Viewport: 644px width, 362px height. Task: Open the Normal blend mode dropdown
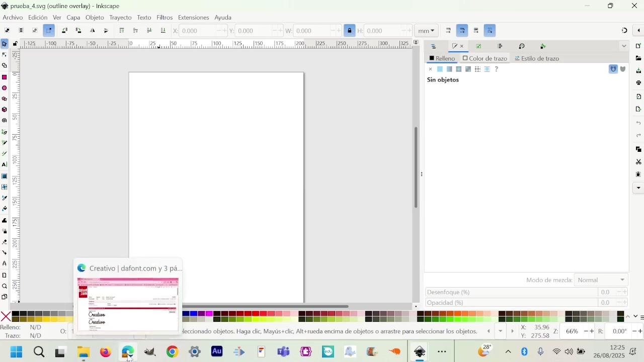click(602, 280)
